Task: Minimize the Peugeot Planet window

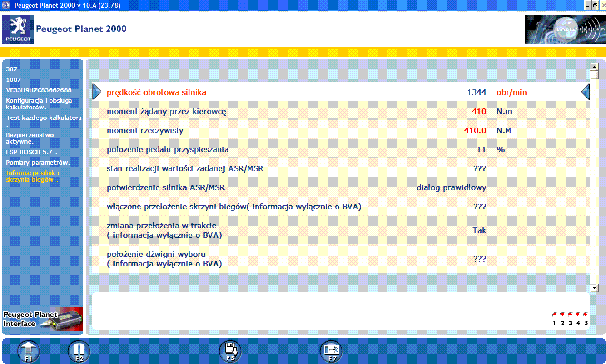Action: click(587, 6)
